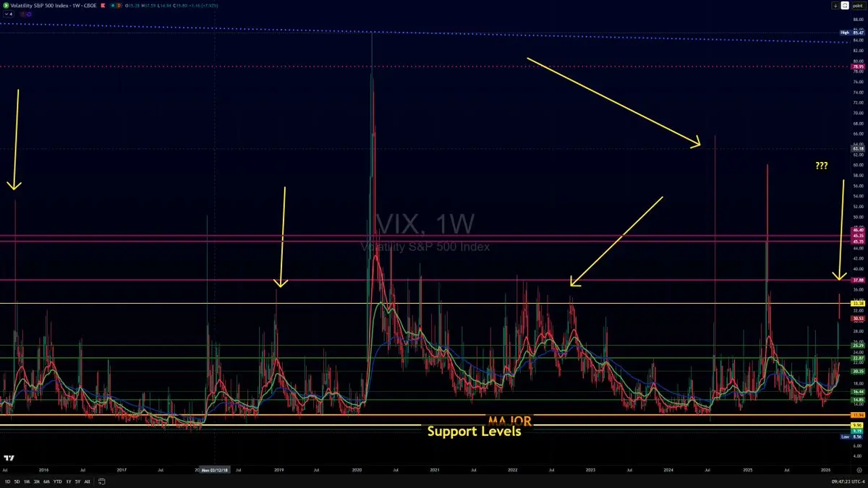868x488 pixels.
Task: Select the 1D time range
Action: (x=7, y=481)
